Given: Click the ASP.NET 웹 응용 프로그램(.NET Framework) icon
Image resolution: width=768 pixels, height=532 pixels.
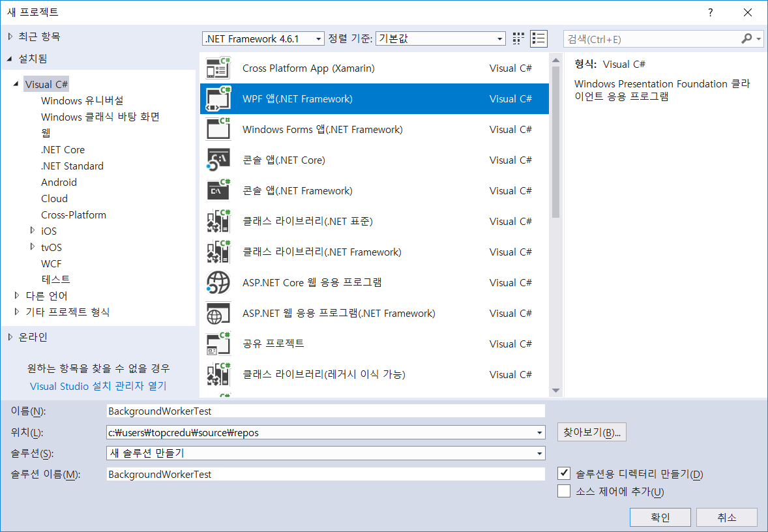Looking at the screenshot, I should 218,313.
